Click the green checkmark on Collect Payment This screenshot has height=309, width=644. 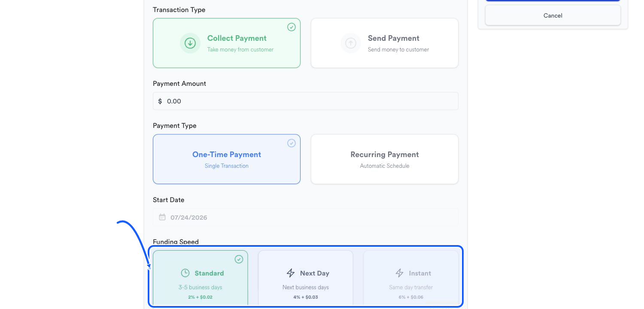(292, 27)
